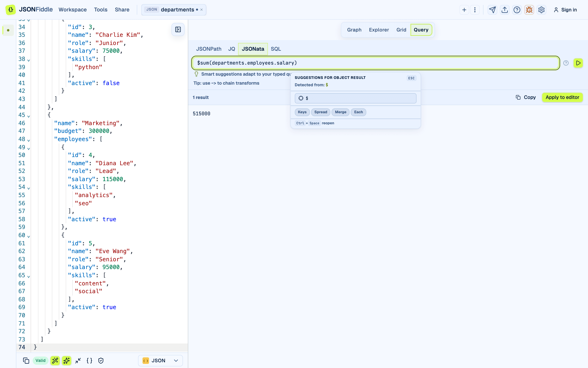Image resolution: width=588 pixels, height=368 pixels.
Task: Click the JSONata query input field
Action: click(x=376, y=63)
